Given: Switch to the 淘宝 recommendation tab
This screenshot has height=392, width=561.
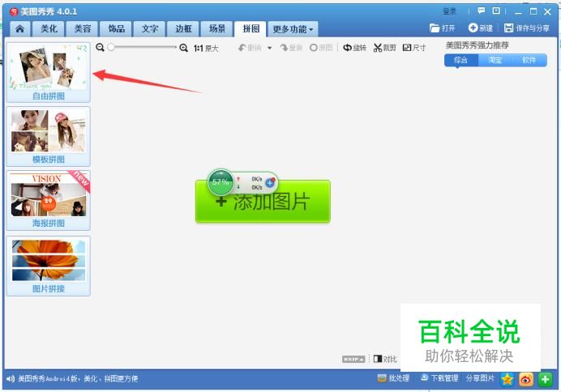Looking at the screenshot, I should [x=495, y=60].
